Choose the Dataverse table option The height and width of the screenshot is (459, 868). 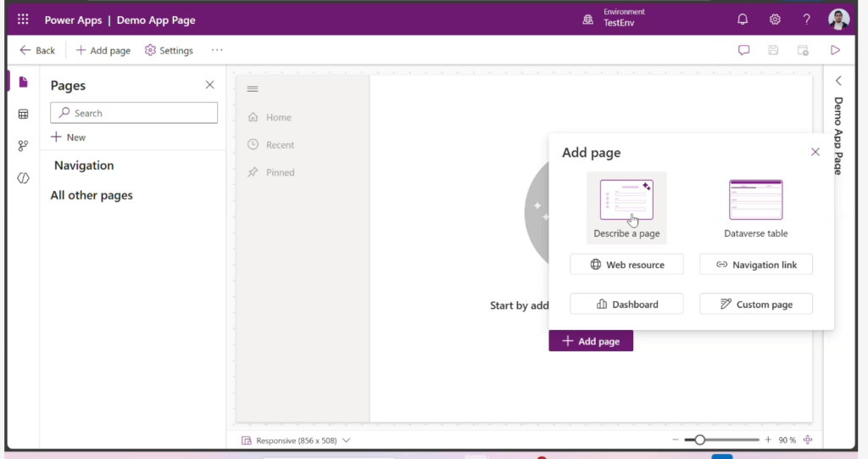755,208
